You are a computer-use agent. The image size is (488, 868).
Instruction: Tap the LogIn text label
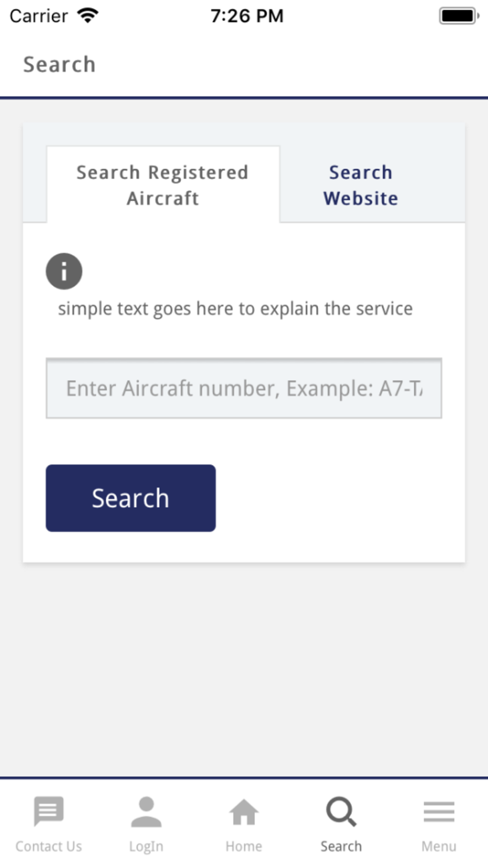coord(146,847)
